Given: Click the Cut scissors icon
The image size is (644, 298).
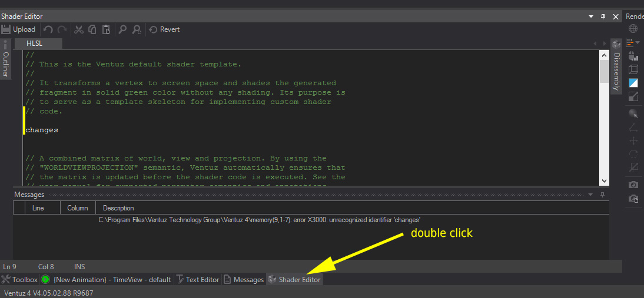Looking at the screenshot, I should (x=78, y=29).
